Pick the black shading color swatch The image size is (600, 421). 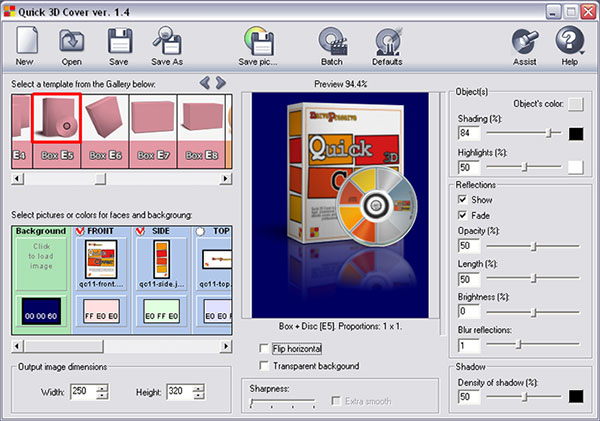576,132
